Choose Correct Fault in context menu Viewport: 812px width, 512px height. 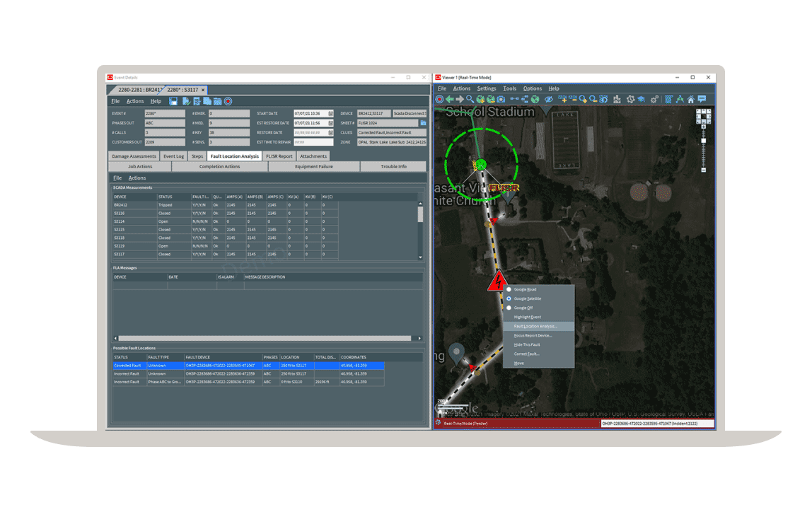coord(538,354)
